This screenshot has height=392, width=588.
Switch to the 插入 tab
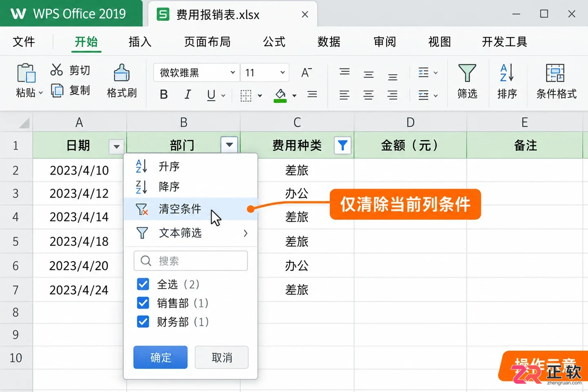pyautogui.click(x=140, y=42)
